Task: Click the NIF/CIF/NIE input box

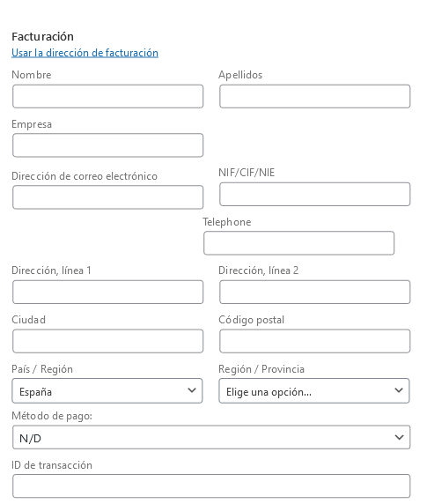Action: pyautogui.click(x=315, y=194)
